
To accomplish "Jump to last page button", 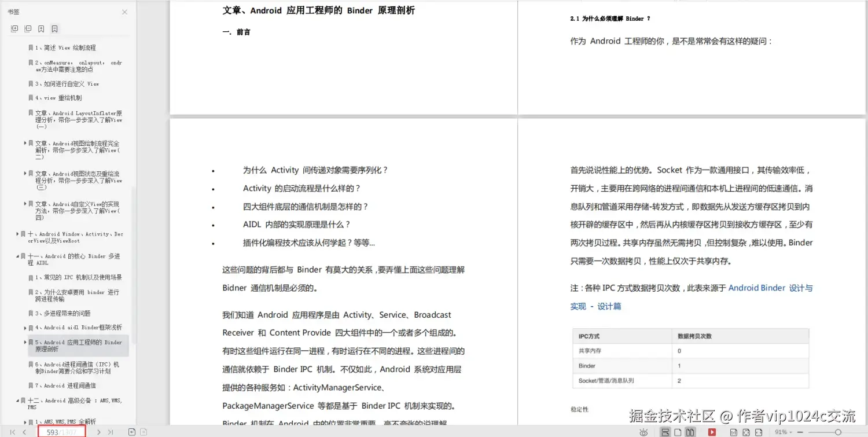I will click(111, 432).
